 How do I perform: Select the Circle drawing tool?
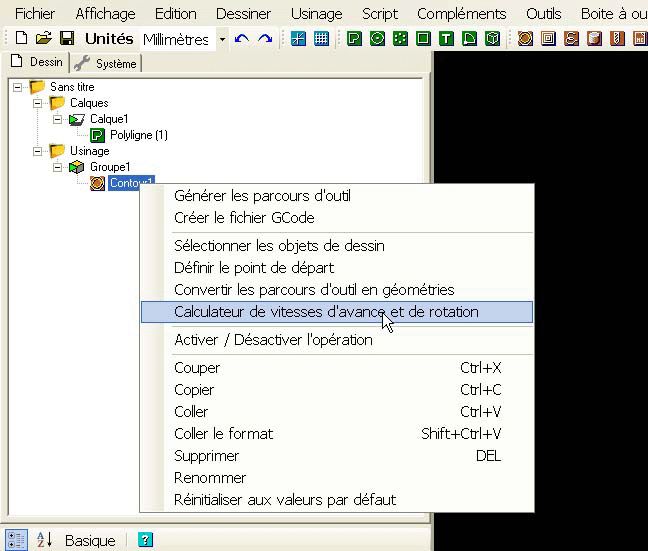click(377, 39)
